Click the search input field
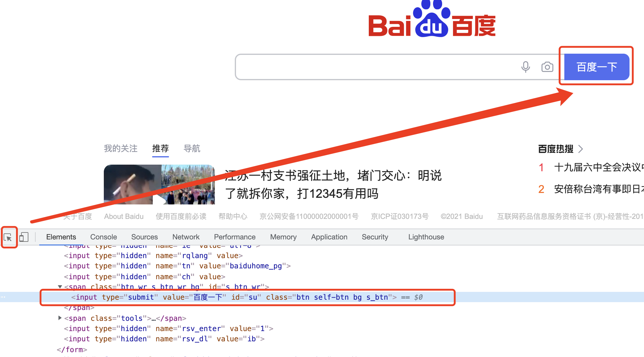Viewport: 644px width, 357px height. pyautogui.click(x=374, y=67)
